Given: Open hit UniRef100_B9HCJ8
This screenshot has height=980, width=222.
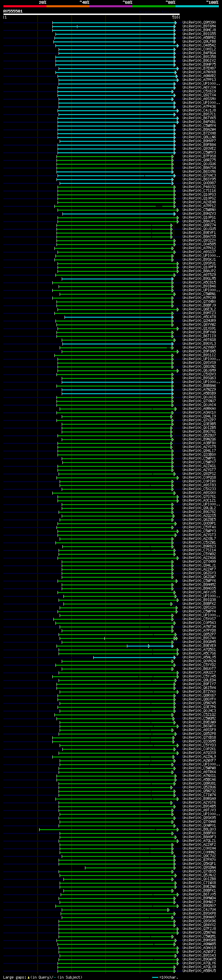Looking at the screenshot, I should [199, 30].
